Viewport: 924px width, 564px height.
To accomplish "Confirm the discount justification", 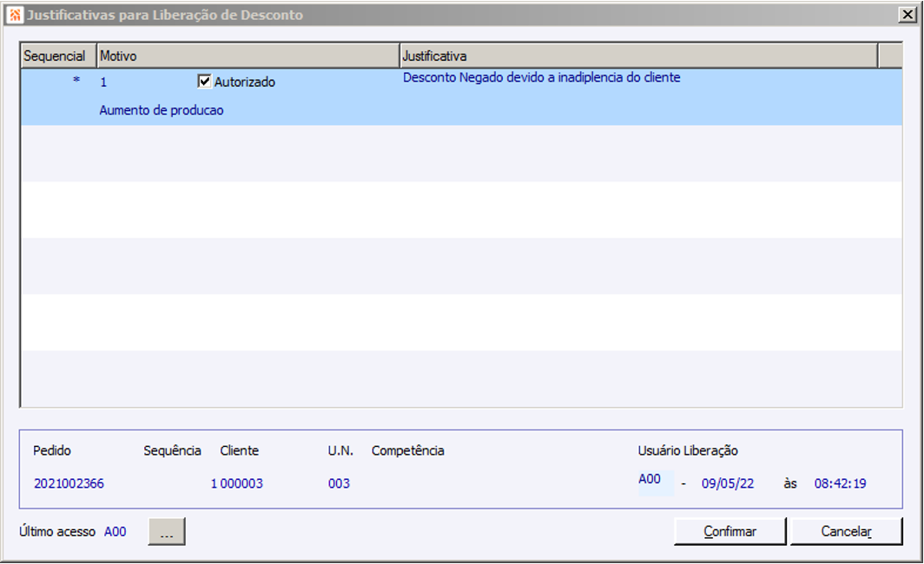I will tap(730, 532).
